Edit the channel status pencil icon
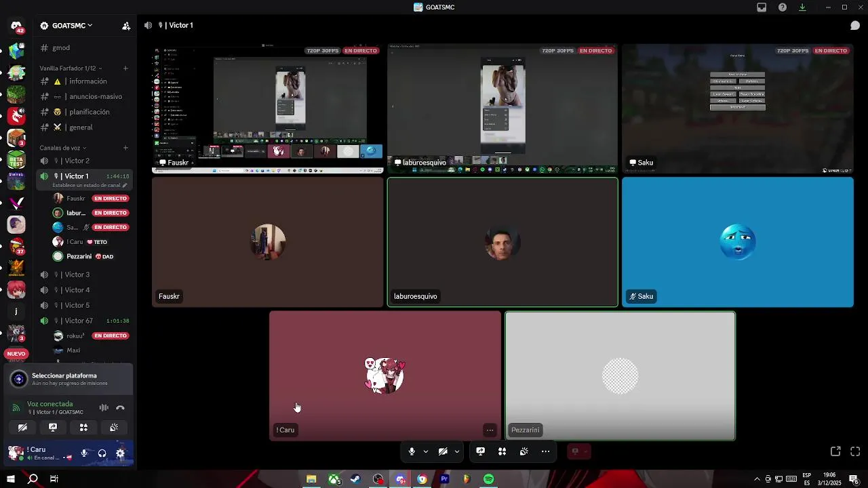The width and height of the screenshot is (868, 488). (125, 185)
